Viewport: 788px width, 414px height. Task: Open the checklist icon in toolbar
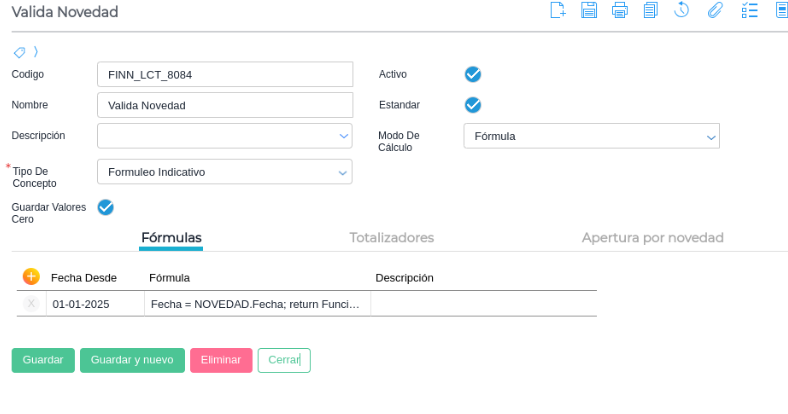pos(749,11)
